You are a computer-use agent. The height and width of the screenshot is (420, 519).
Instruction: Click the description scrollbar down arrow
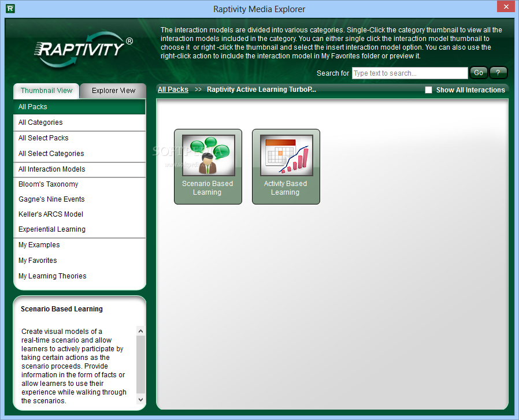pyautogui.click(x=140, y=399)
